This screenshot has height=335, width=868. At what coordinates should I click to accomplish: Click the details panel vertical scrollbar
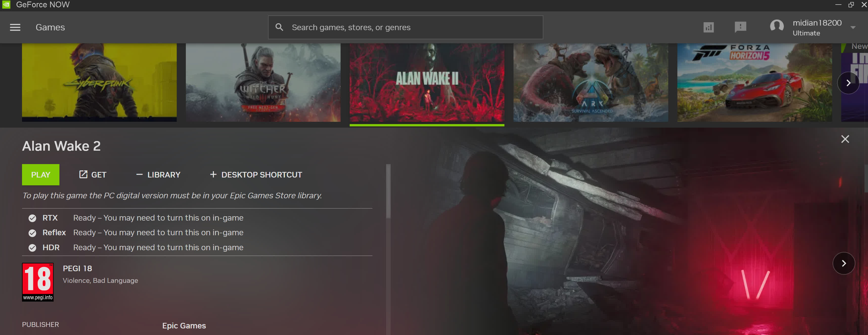coord(388,191)
